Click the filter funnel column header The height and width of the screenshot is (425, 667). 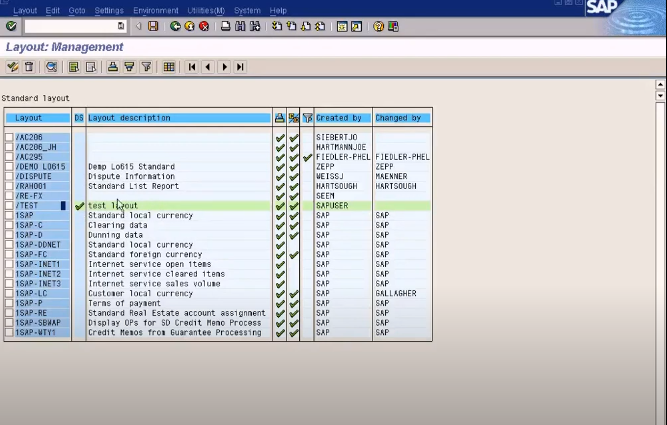pyautogui.click(x=308, y=118)
